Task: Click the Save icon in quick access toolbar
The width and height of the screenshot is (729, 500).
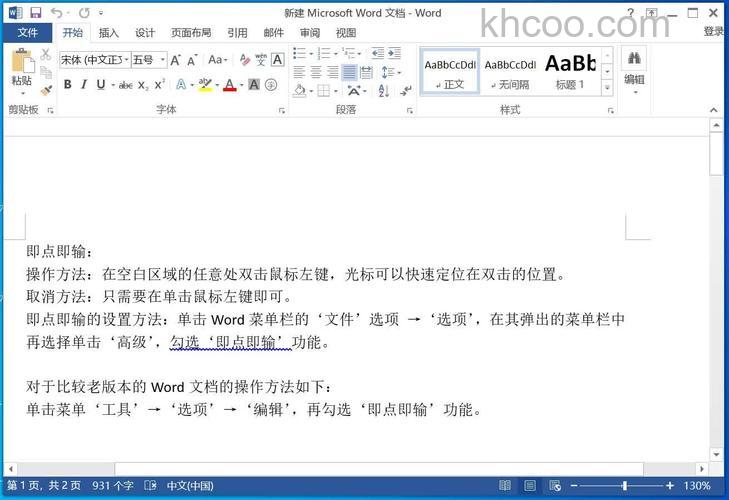Action: point(35,13)
